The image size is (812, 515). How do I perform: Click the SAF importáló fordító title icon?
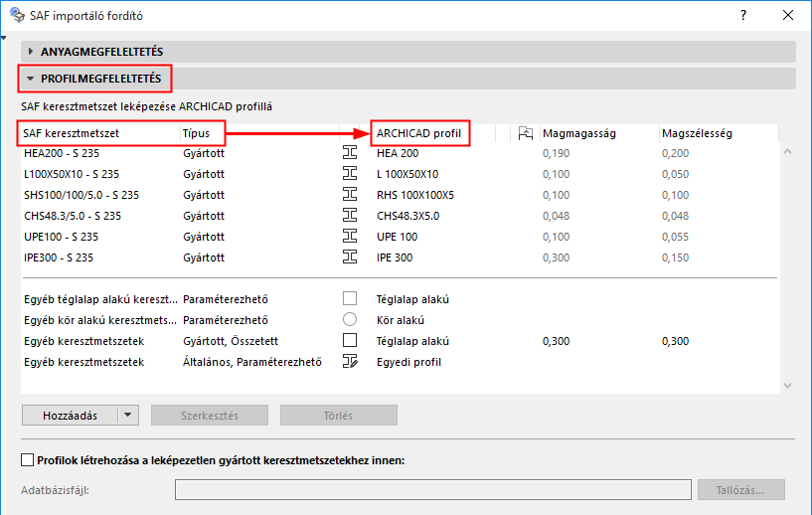coord(17,15)
